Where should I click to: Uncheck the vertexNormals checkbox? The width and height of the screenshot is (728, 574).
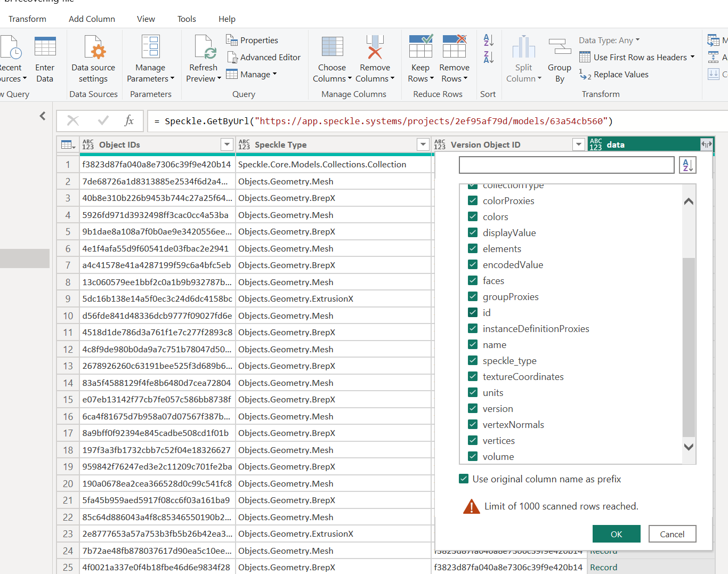coord(473,424)
